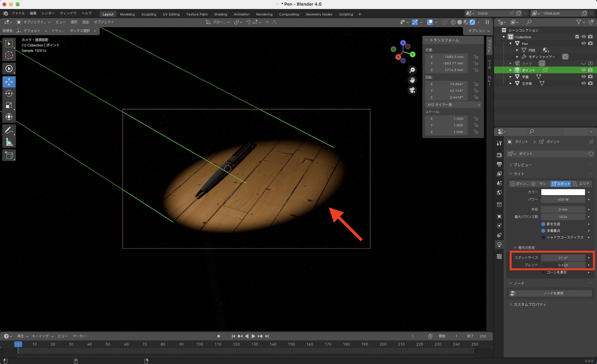Open the レンダー menu
Viewport: 597px width, 364px height.
[48, 13]
